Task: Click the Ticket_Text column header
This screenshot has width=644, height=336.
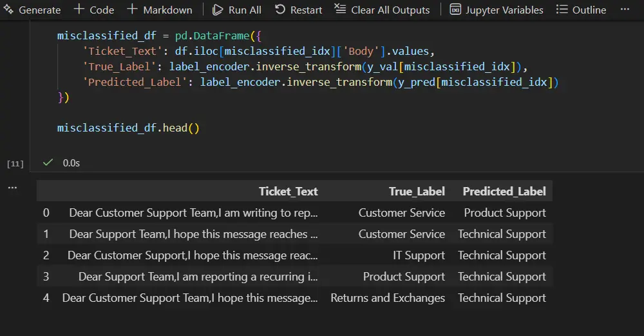Action: pyautogui.click(x=288, y=191)
